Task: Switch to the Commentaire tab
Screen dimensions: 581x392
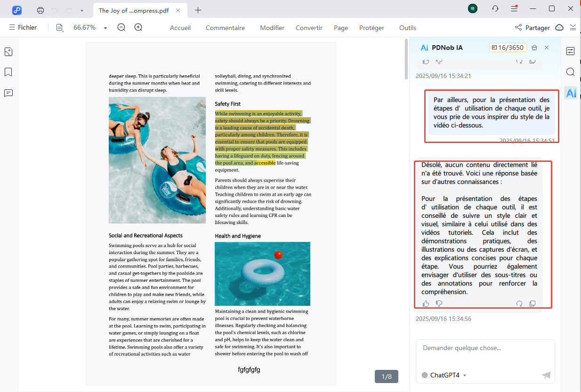Action: 225,28
